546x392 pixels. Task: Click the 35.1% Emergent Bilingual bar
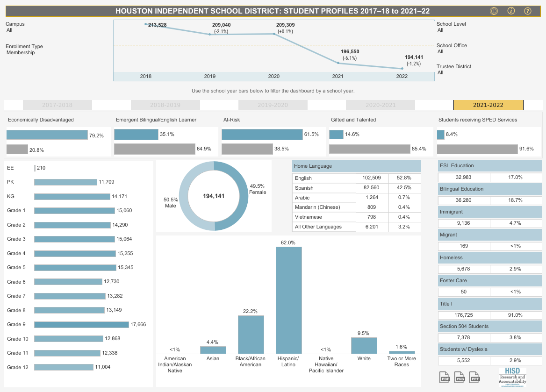[136, 135]
